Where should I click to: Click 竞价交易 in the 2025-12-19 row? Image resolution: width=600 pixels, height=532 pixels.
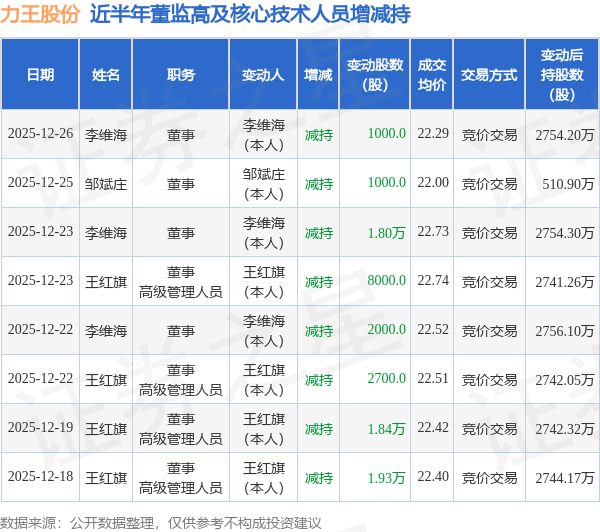(x=489, y=429)
